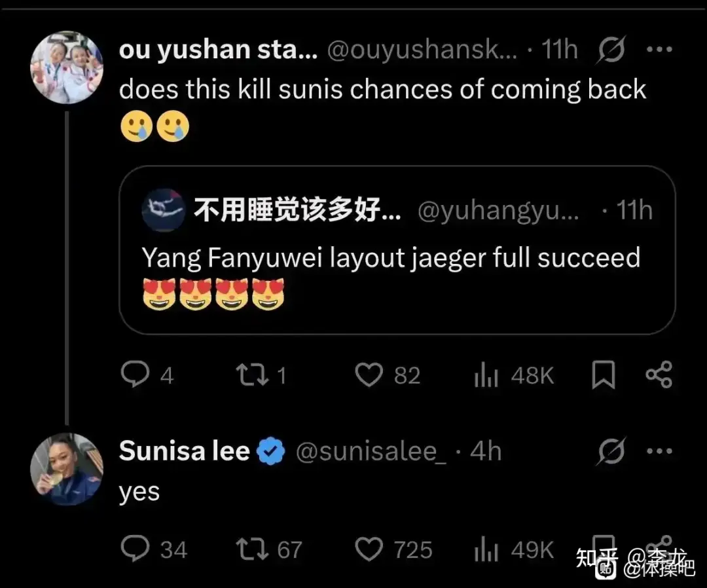Viewport: 707px width, 588px height.
Task: Open Grok icon on Sunisa lee's reply
Action: point(611,451)
